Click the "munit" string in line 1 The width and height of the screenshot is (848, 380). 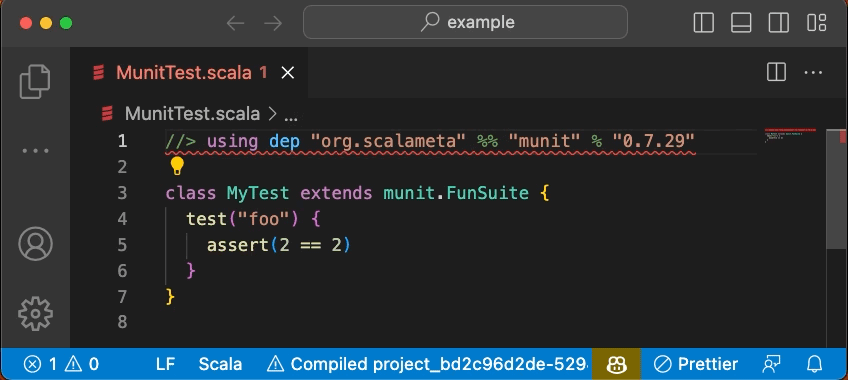click(544, 142)
